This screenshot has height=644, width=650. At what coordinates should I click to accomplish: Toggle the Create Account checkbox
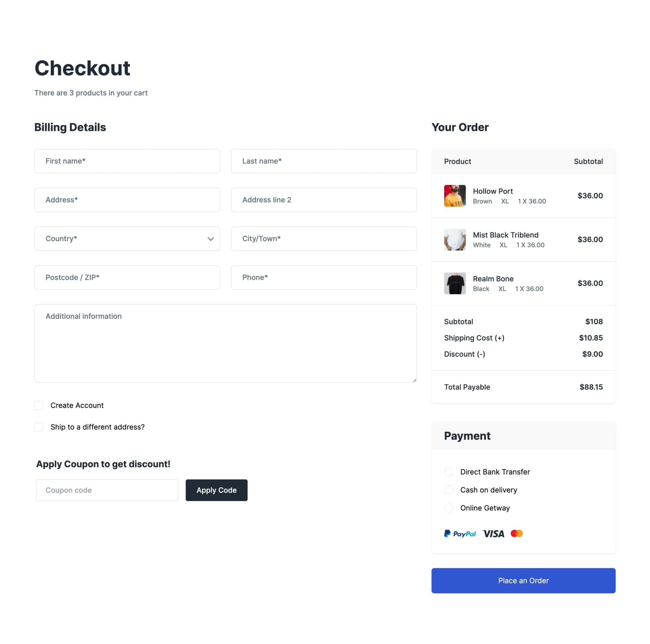pyautogui.click(x=39, y=405)
